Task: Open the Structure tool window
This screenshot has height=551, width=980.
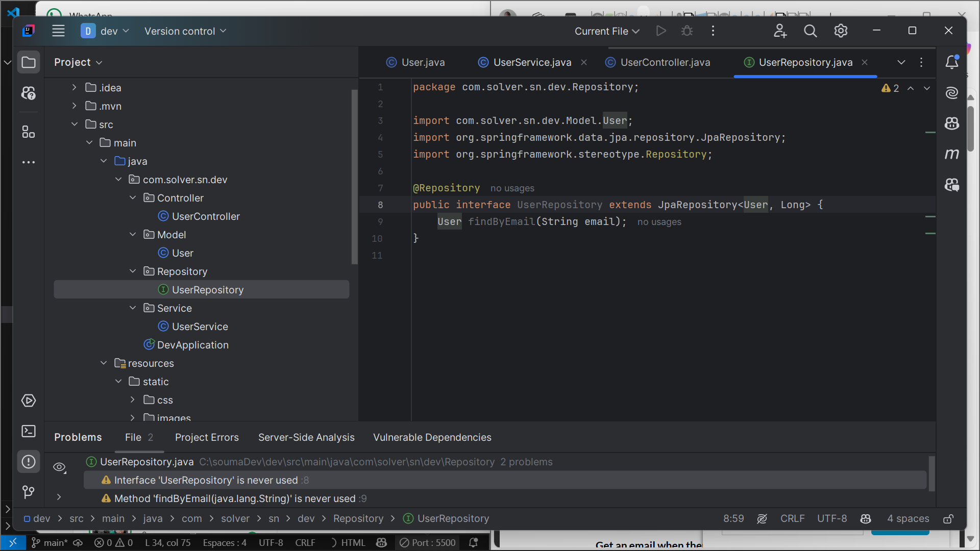Action: (x=29, y=132)
